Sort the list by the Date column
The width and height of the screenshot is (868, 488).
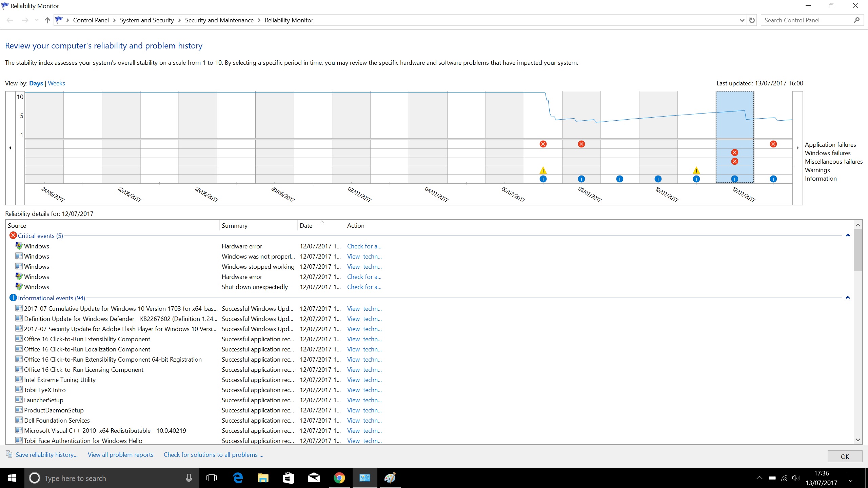click(321, 226)
